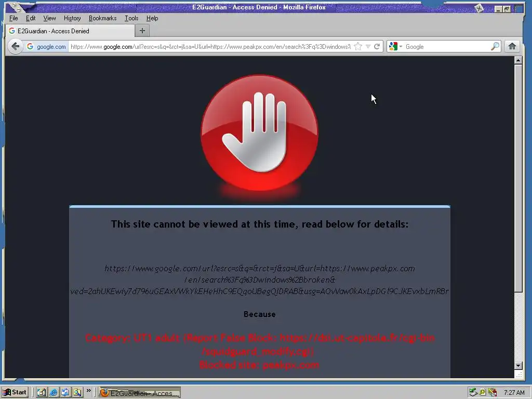This screenshot has height=399, width=532.
Task: Launch Internet Explorer from quick launch
Action: pos(54,393)
